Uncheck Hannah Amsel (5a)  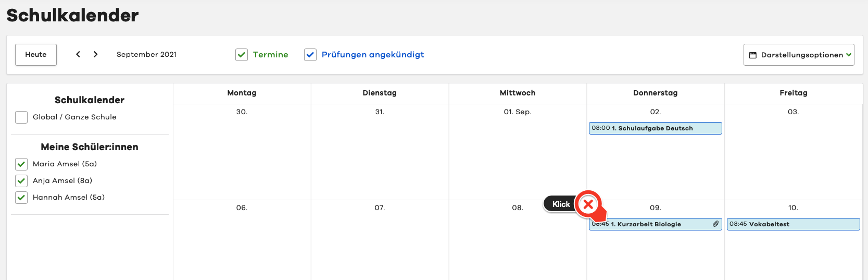point(21,198)
